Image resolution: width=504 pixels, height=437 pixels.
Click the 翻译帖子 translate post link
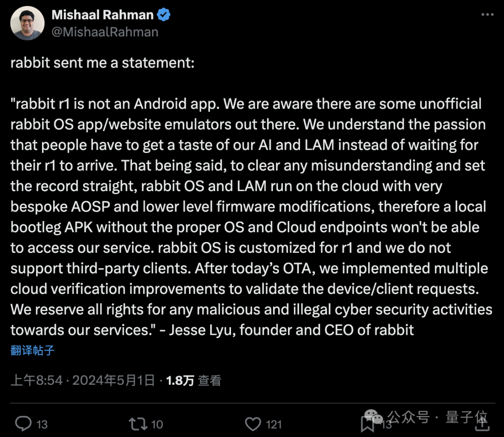(32, 350)
